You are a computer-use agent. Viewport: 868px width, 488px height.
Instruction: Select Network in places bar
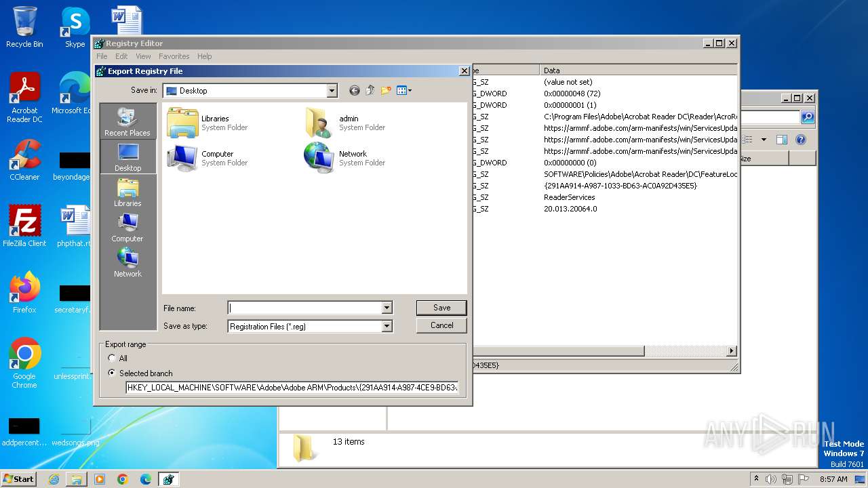[x=127, y=263]
